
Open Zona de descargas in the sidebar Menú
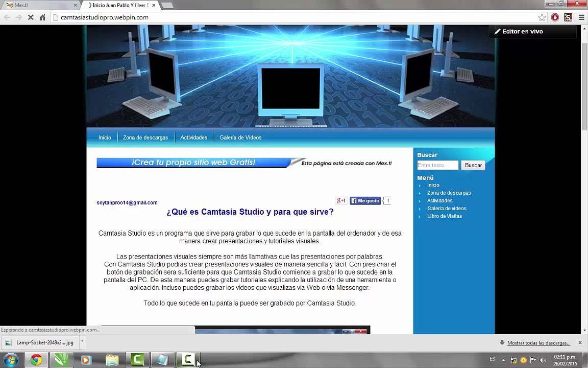coord(449,193)
